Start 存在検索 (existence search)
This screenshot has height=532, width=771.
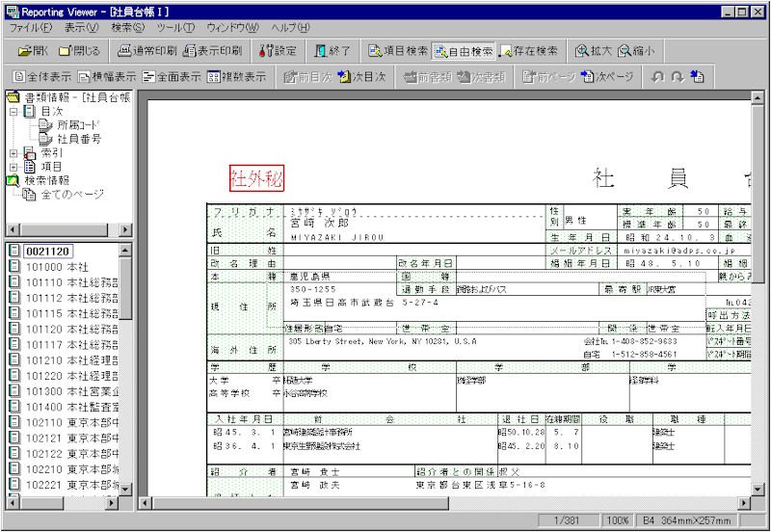pyautogui.click(x=528, y=51)
